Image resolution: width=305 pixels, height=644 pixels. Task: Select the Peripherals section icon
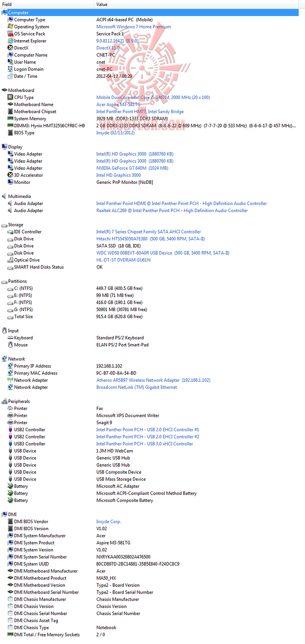[x=5, y=401]
